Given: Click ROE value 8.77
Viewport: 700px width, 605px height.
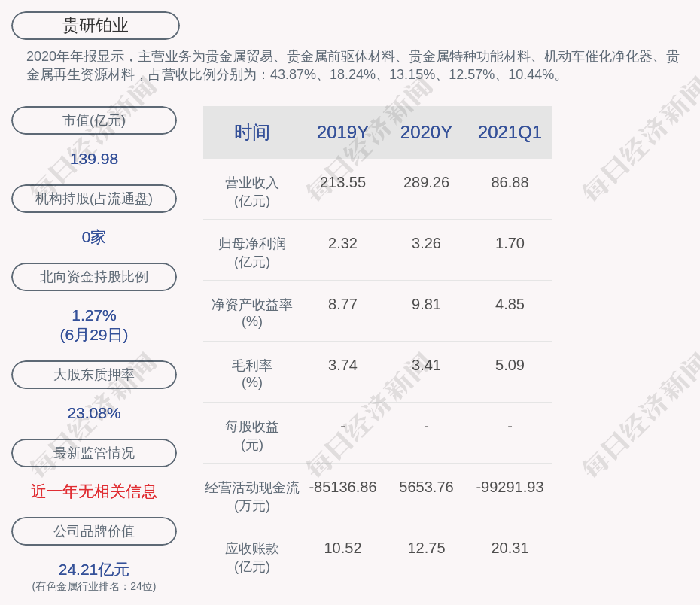Looking at the screenshot, I should pyautogui.click(x=342, y=304).
